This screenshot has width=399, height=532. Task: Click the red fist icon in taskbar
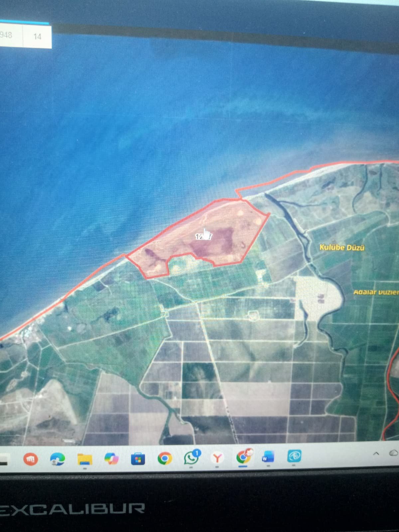tap(31, 459)
